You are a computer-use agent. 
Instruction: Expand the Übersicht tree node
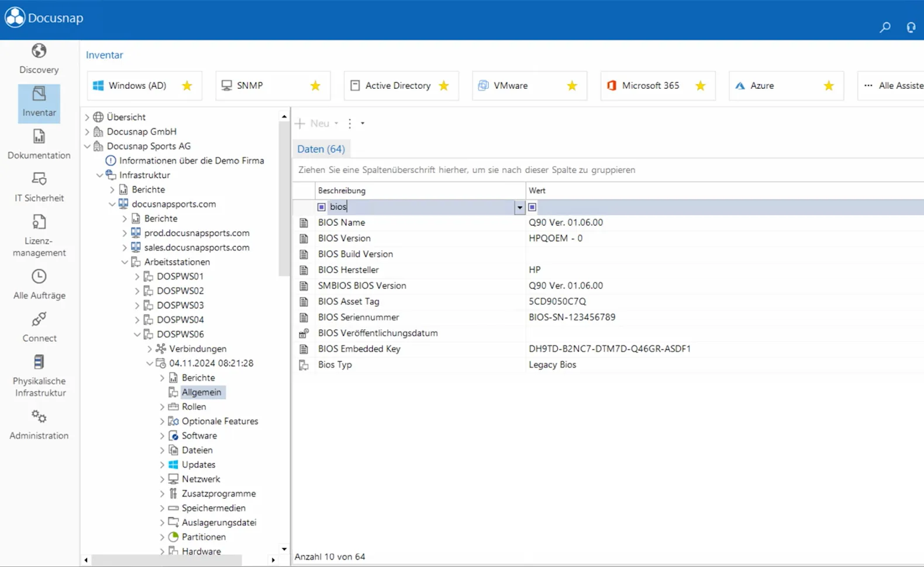[87, 117]
